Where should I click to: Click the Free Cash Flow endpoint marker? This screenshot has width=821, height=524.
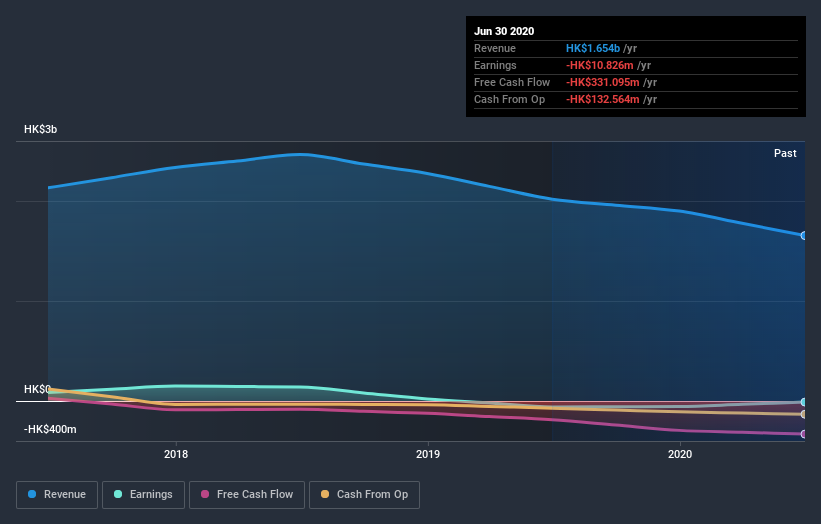[804, 434]
